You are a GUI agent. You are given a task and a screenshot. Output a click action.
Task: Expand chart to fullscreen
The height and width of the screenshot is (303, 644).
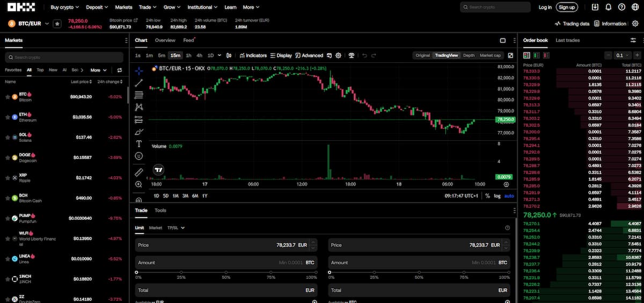point(510,55)
